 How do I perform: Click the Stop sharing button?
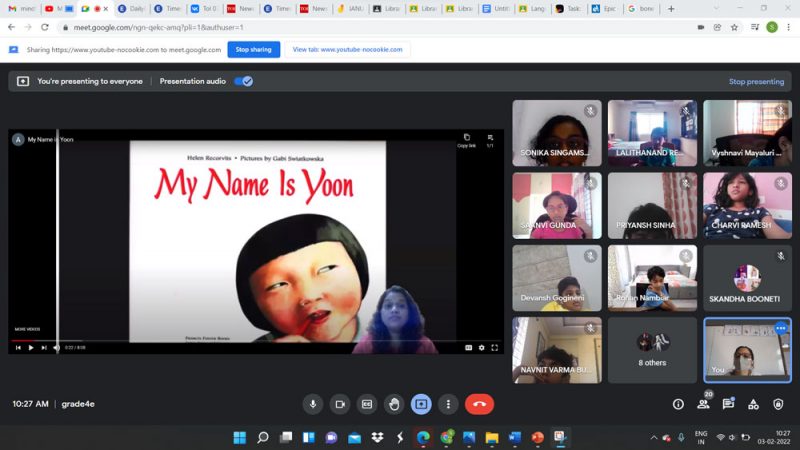[x=254, y=49]
